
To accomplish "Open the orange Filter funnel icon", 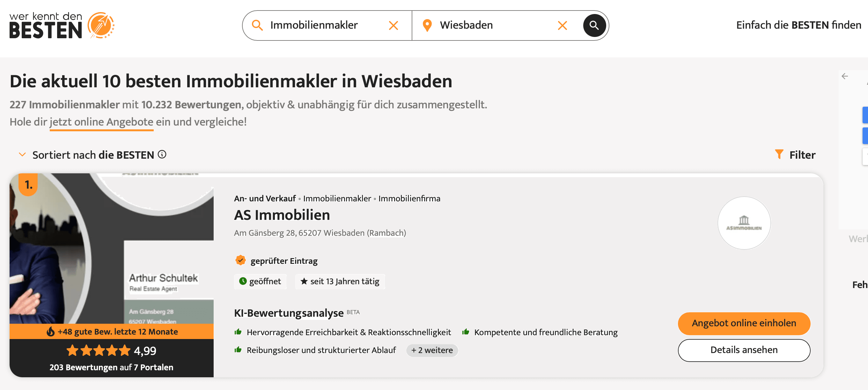I will [779, 154].
